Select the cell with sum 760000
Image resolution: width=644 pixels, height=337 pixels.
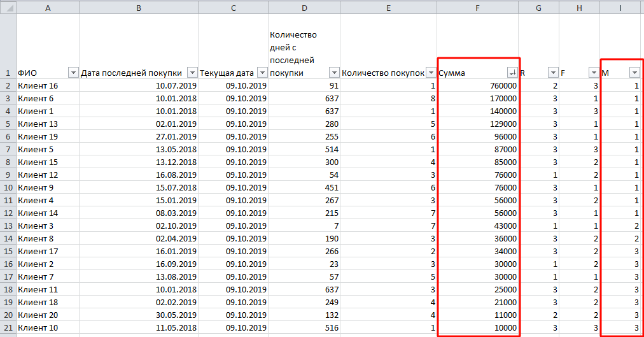477,85
